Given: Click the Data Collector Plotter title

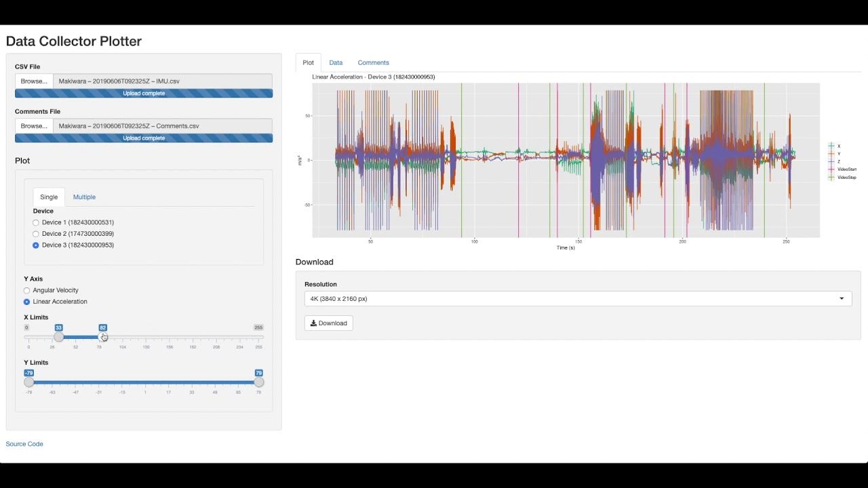Looking at the screenshot, I should point(74,41).
